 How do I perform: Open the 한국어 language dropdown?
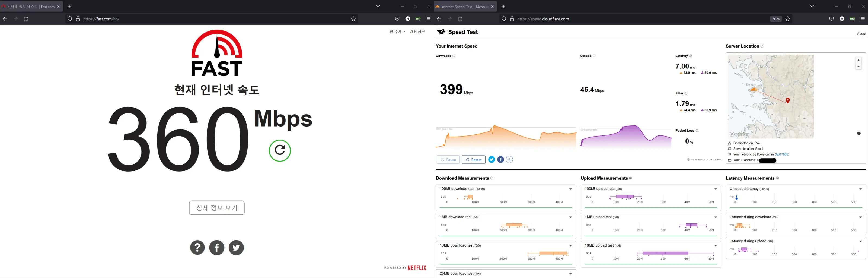(397, 31)
